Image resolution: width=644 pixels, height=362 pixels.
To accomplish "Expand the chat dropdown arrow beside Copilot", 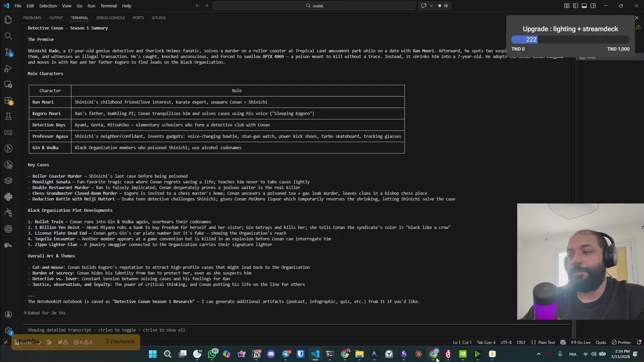I will click(431, 6).
